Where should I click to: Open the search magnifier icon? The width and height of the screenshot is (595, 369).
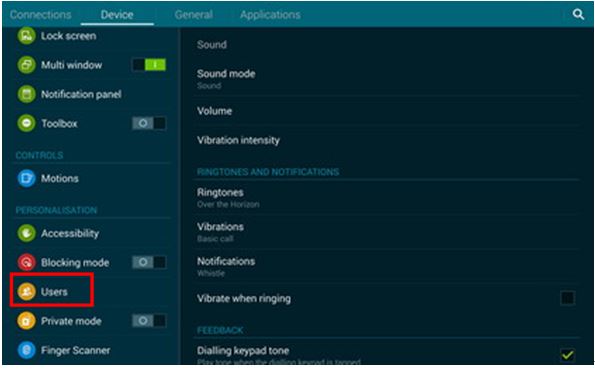click(578, 15)
